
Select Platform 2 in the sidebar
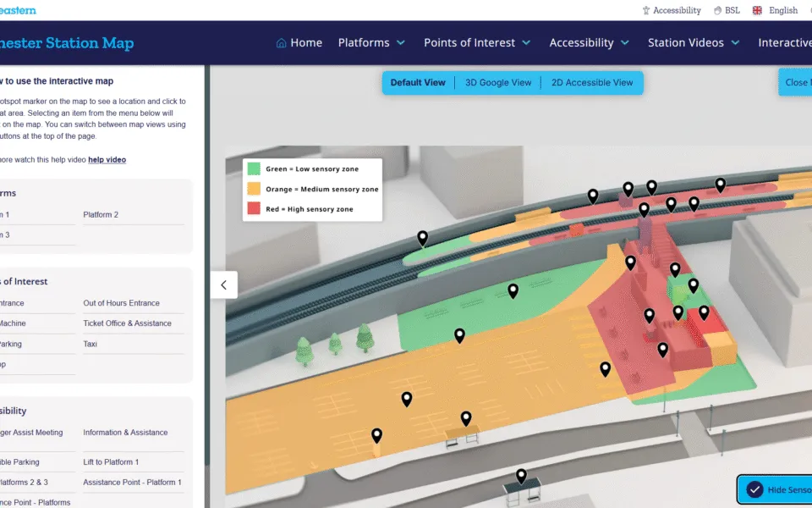(x=101, y=214)
